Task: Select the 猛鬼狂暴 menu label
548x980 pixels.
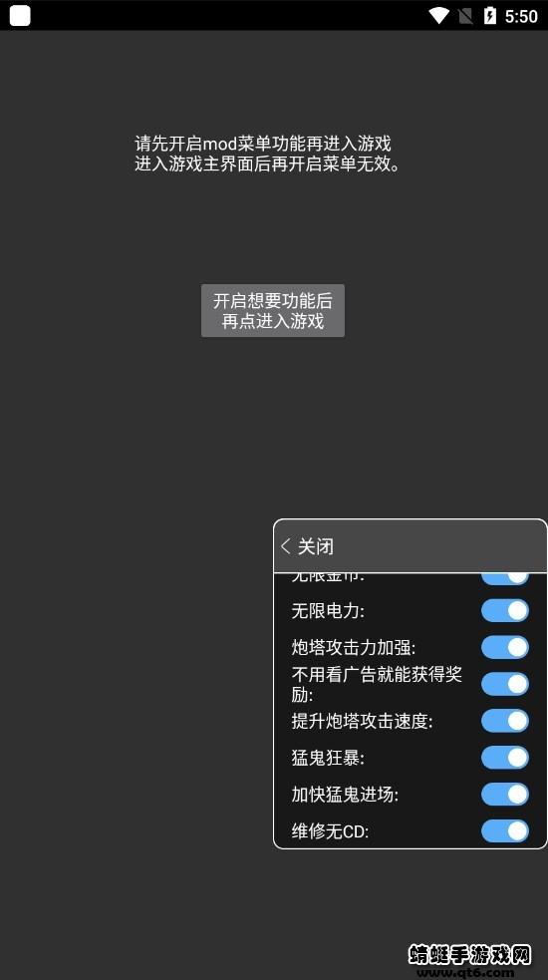Action: tap(328, 758)
